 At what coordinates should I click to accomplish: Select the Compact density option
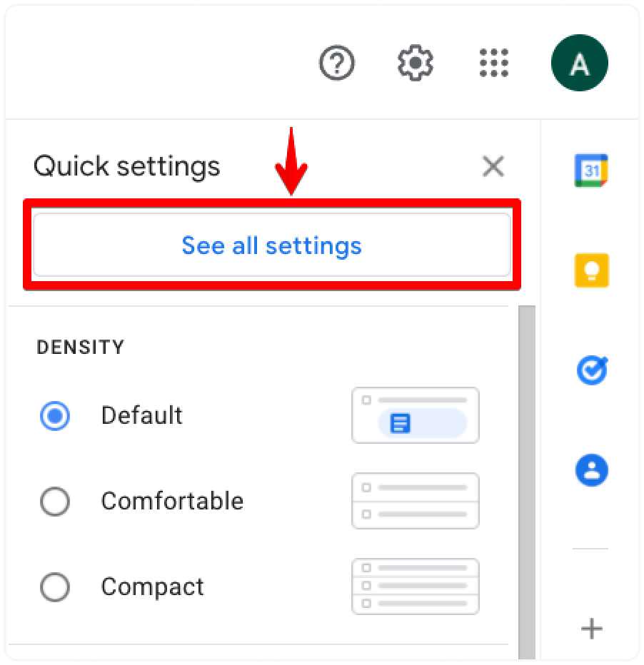(x=55, y=587)
